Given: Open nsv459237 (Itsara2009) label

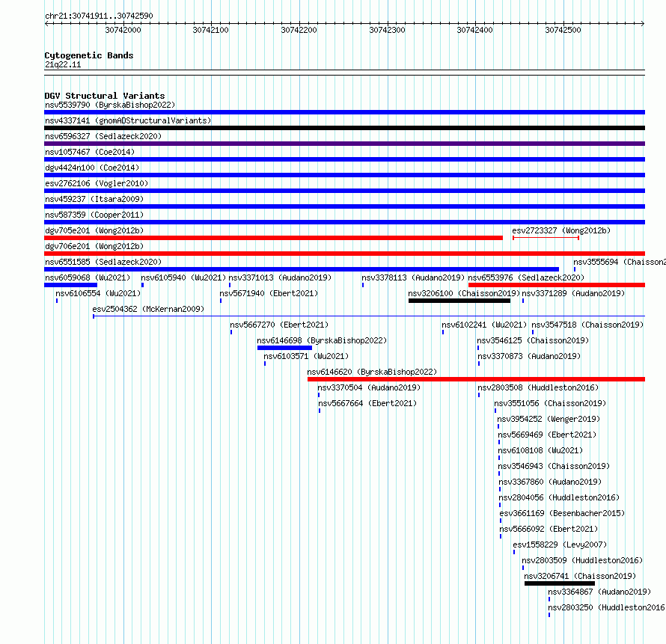Looking at the screenshot, I should [94, 199].
